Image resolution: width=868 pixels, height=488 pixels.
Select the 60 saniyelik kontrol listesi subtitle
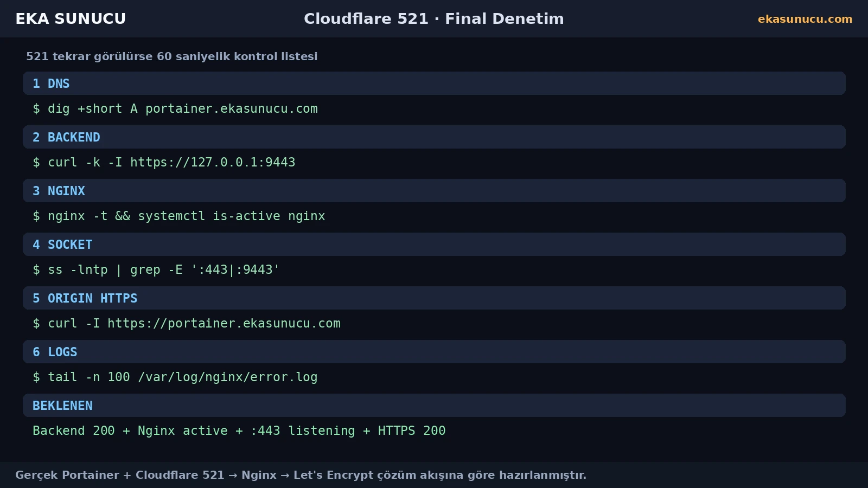172,56
